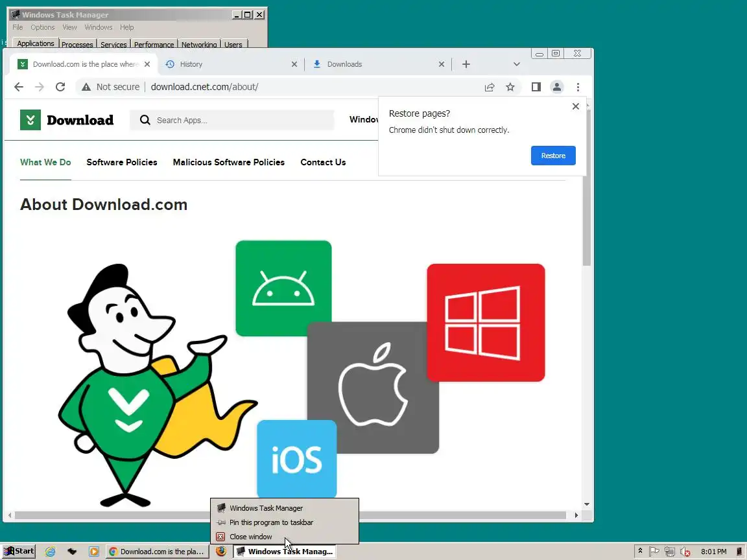Screen dimensions: 747x560
Task: Click the address bar URL
Action: 204,87
